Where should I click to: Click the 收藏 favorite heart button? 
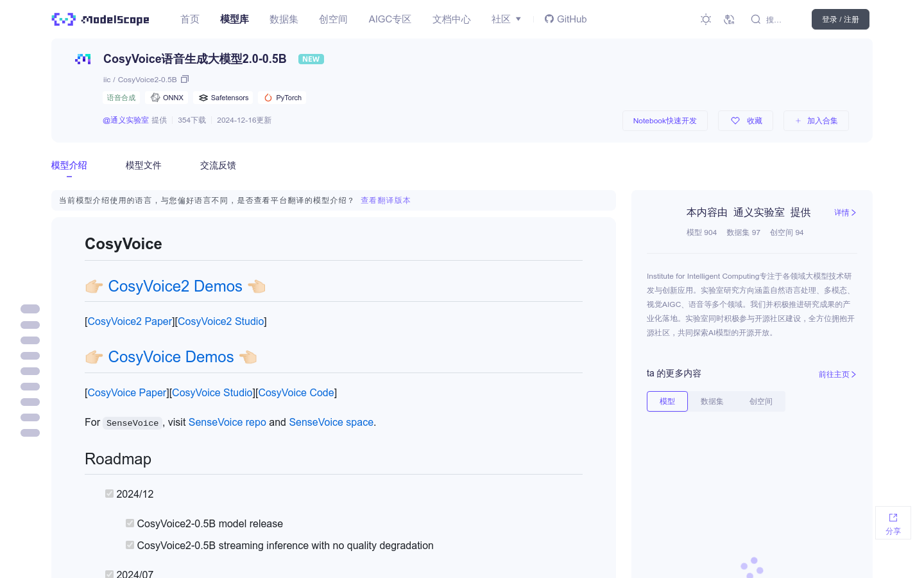(x=746, y=121)
